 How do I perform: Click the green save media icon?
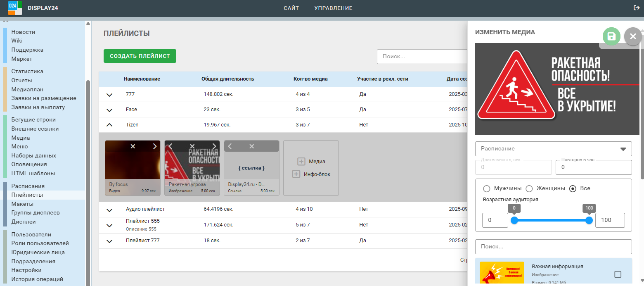click(611, 36)
